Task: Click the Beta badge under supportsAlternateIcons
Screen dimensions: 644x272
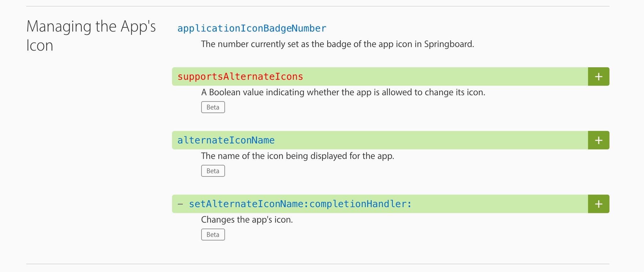Action: (213, 107)
